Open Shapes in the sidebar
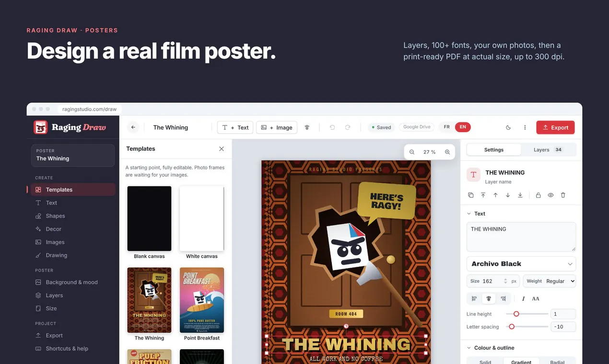The height and width of the screenshot is (364, 609). pyautogui.click(x=73, y=216)
